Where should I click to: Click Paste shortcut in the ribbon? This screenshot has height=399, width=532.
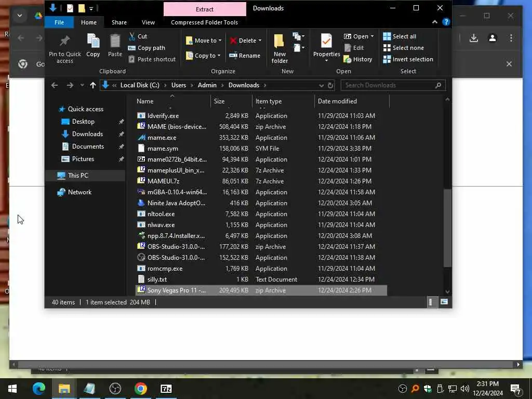tap(152, 59)
